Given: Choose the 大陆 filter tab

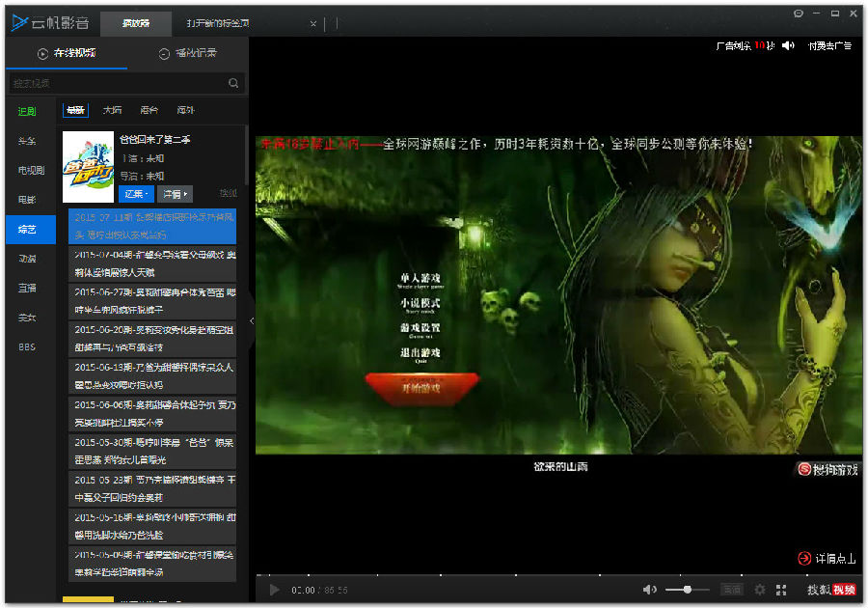Looking at the screenshot, I should coord(112,110).
